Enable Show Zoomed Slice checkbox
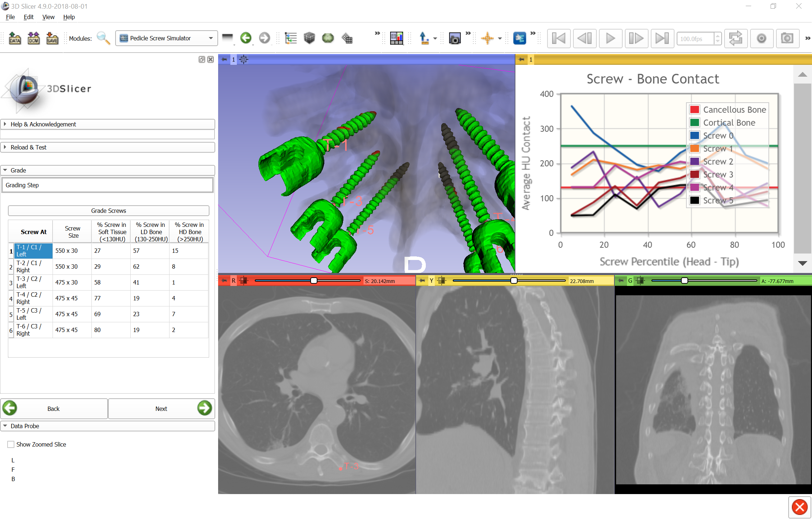Image resolution: width=812 pixels, height=520 pixels. pyautogui.click(x=11, y=444)
